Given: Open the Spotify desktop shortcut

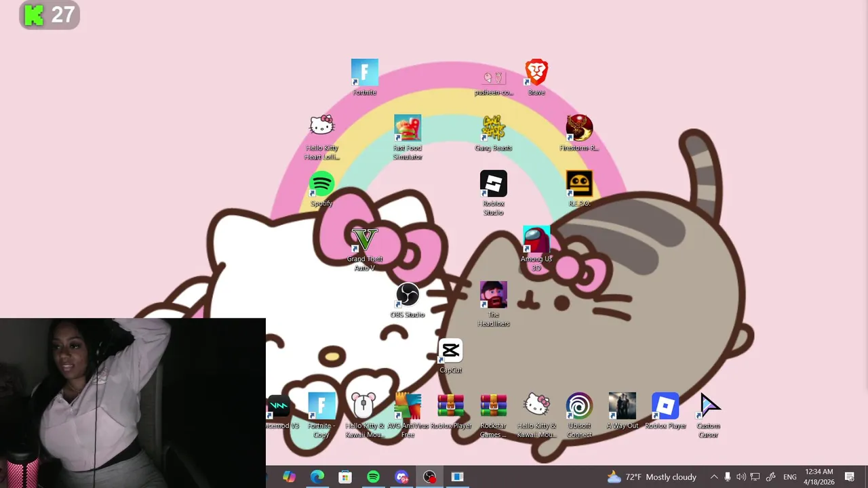Looking at the screenshot, I should coord(321,188).
